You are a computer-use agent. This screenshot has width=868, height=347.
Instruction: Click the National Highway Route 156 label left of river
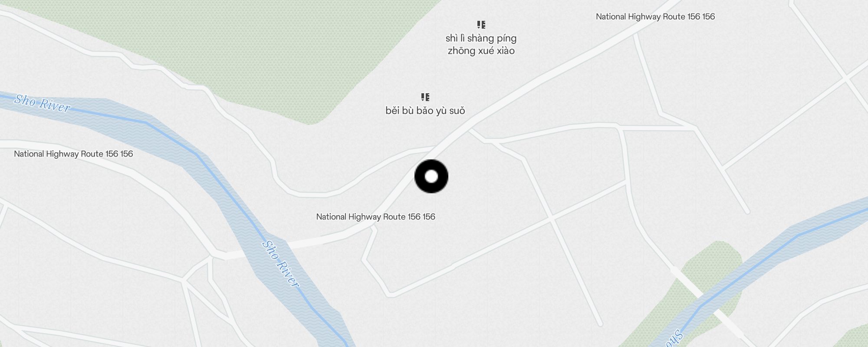click(x=73, y=154)
